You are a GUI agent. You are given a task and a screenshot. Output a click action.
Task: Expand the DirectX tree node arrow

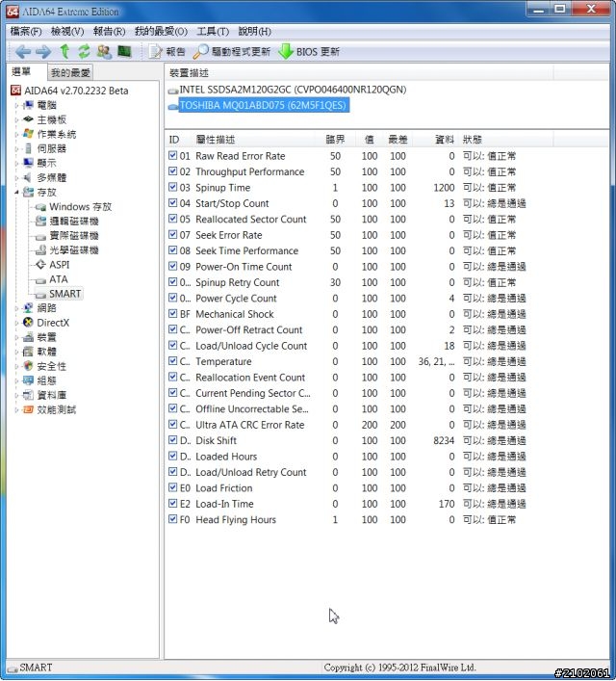16,323
